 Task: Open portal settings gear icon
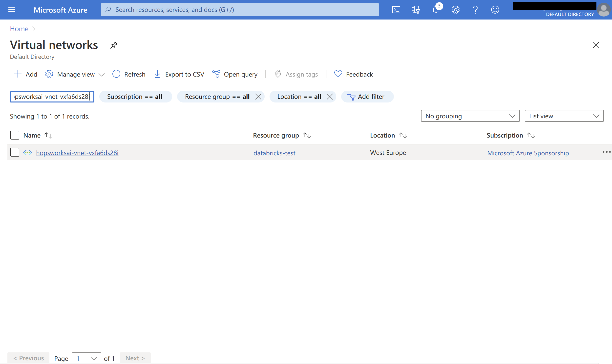tap(455, 10)
